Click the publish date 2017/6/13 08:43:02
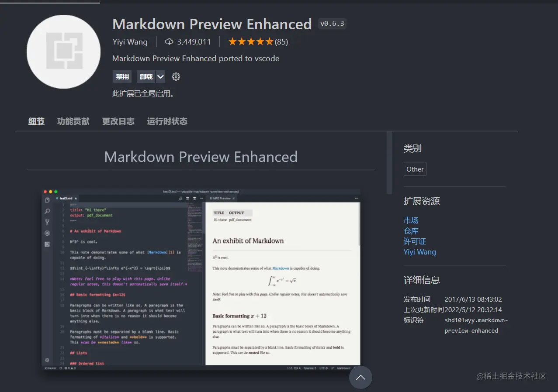 click(473, 299)
